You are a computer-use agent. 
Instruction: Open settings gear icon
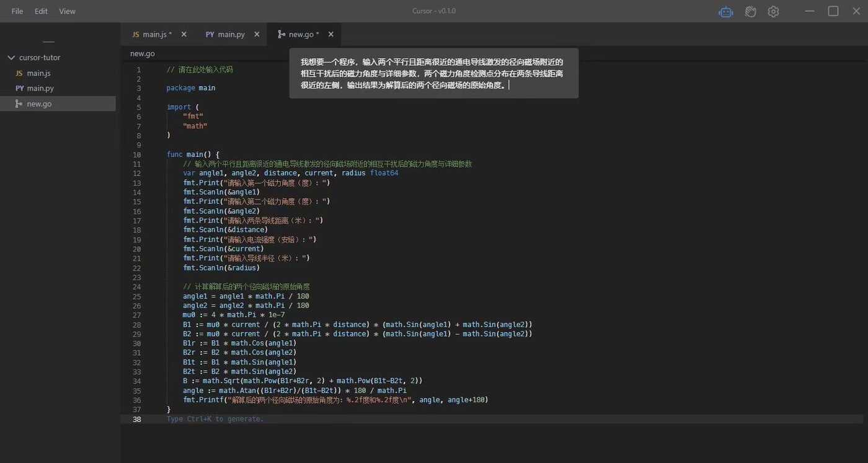(773, 11)
